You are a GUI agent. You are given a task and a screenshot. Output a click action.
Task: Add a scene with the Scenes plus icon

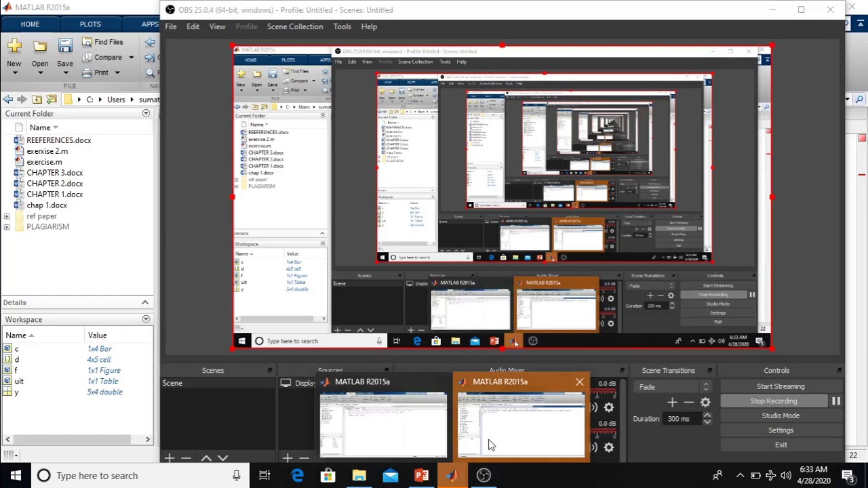(170, 458)
